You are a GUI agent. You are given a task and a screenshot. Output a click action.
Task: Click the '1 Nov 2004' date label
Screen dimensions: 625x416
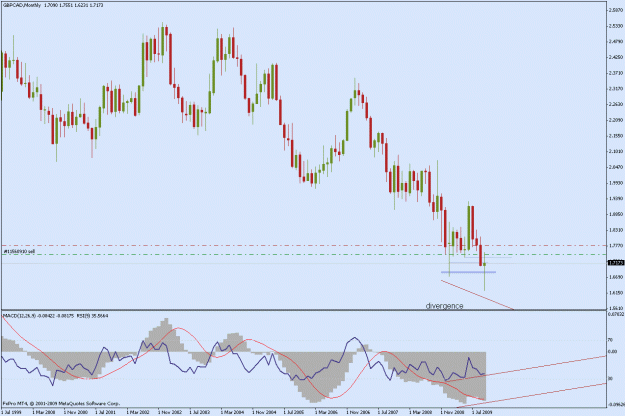[x=263, y=412]
